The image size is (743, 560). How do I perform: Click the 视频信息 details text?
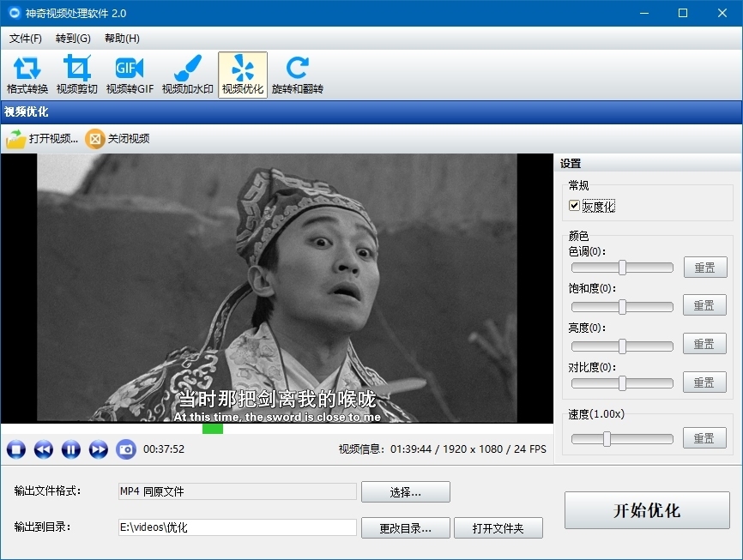click(443, 449)
